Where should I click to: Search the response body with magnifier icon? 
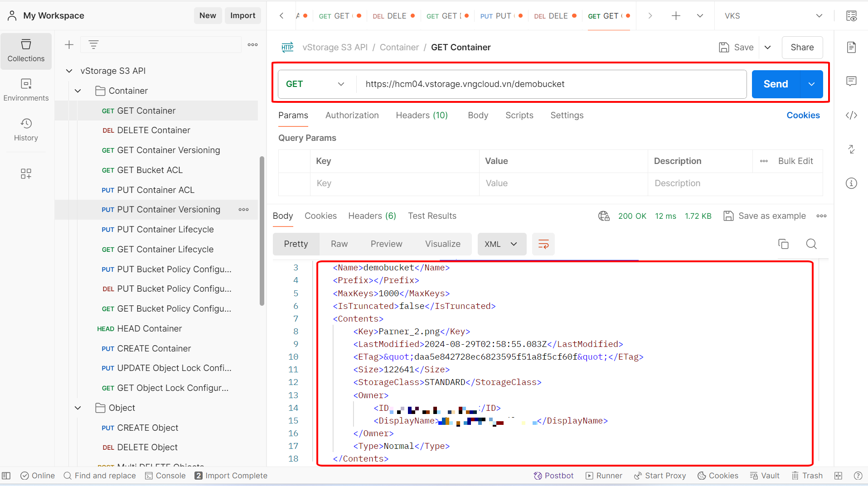click(x=811, y=244)
